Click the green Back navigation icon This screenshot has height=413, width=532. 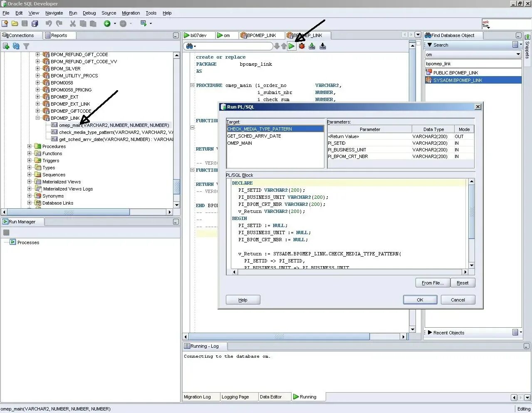click(x=107, y=23)
